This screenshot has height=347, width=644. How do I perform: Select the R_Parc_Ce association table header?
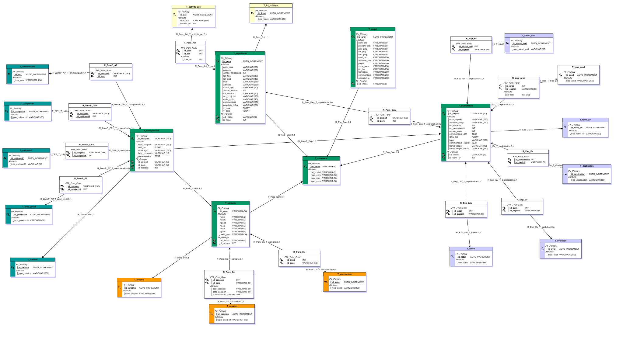pos(229,272)
